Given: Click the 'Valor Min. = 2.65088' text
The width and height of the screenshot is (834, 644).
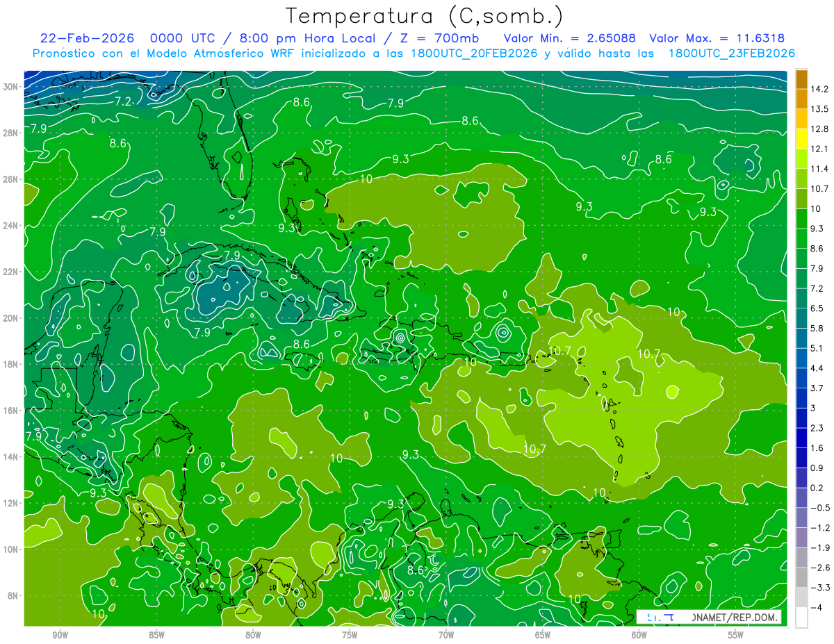Looking at the screenshot, I should coord(569,38).
